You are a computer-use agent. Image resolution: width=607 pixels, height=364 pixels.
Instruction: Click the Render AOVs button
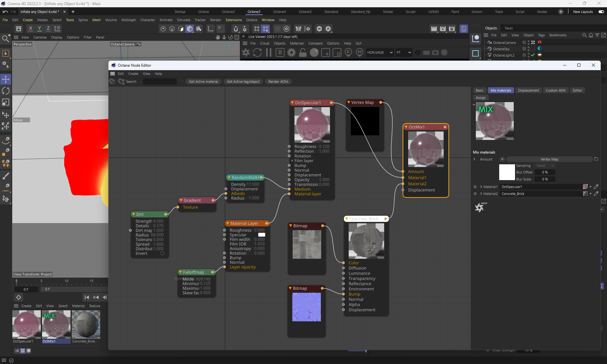pos(278,82)
